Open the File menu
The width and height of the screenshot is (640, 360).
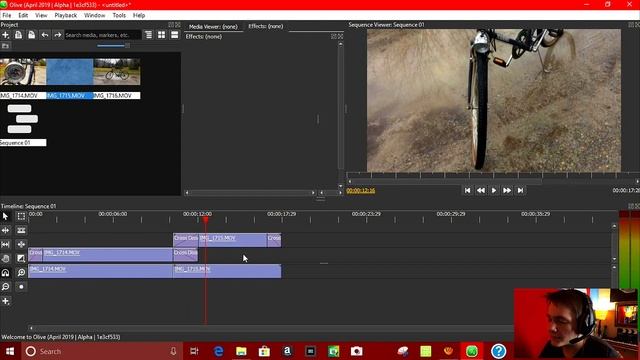point(7,15)
